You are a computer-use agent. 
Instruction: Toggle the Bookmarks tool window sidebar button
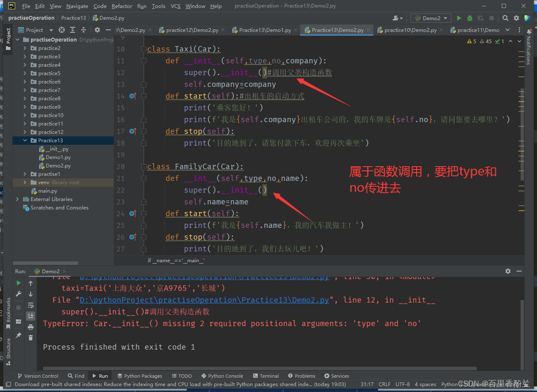pos(8,313)
